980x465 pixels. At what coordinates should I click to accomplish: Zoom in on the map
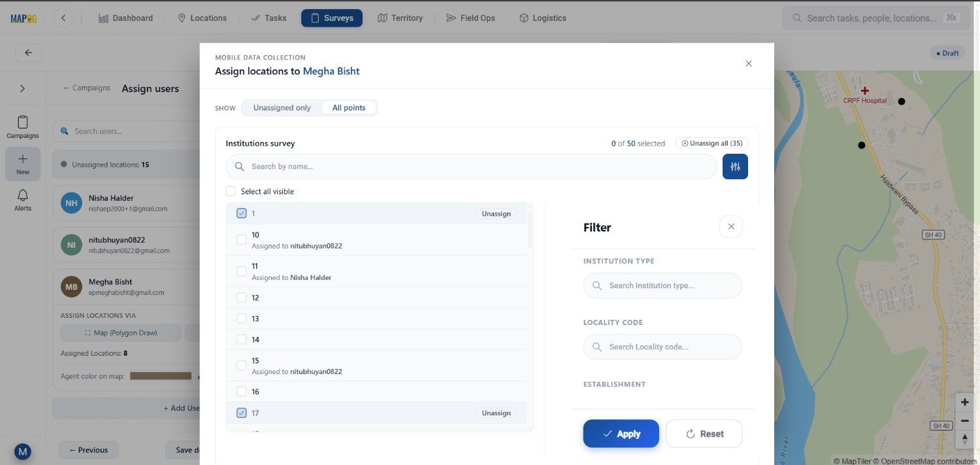[x=964, y=402]
